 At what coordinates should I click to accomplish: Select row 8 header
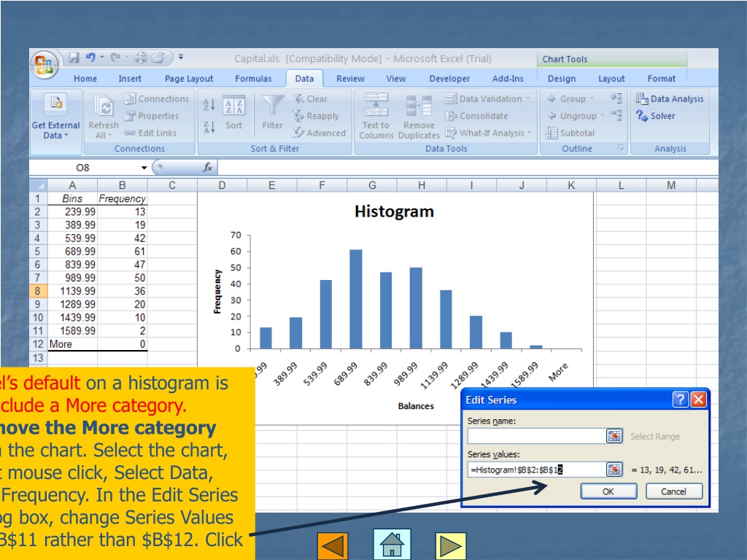[x=38, y=291]
